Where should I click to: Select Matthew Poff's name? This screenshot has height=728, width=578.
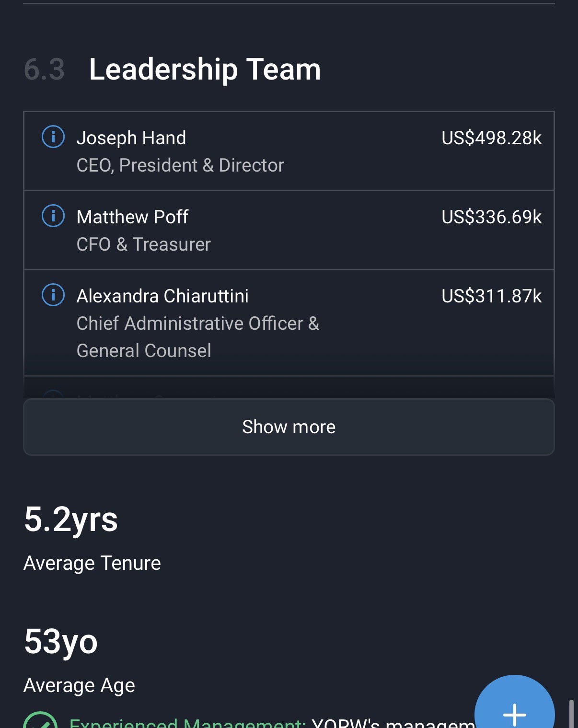click(132, 217)
